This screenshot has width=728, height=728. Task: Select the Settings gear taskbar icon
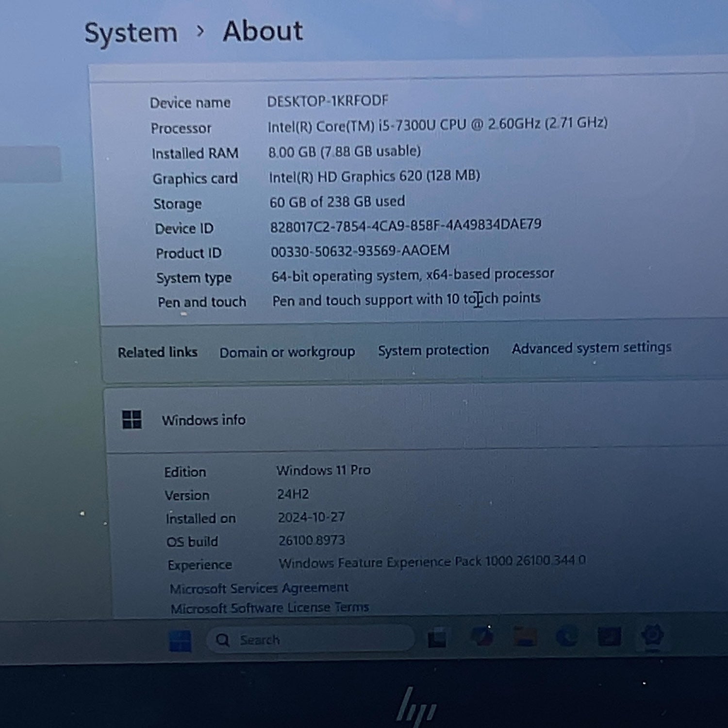652,635
